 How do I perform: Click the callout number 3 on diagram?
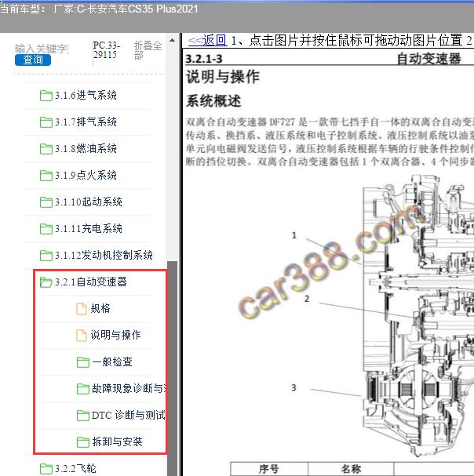(294, 387)
